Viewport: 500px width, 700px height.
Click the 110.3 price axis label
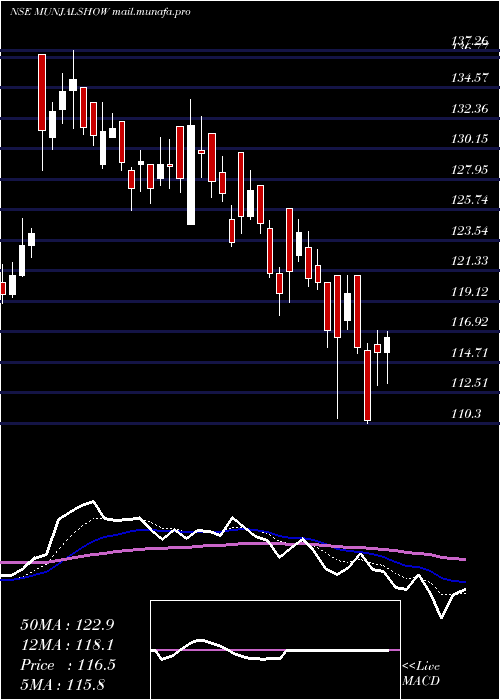(x=467, y=413)
